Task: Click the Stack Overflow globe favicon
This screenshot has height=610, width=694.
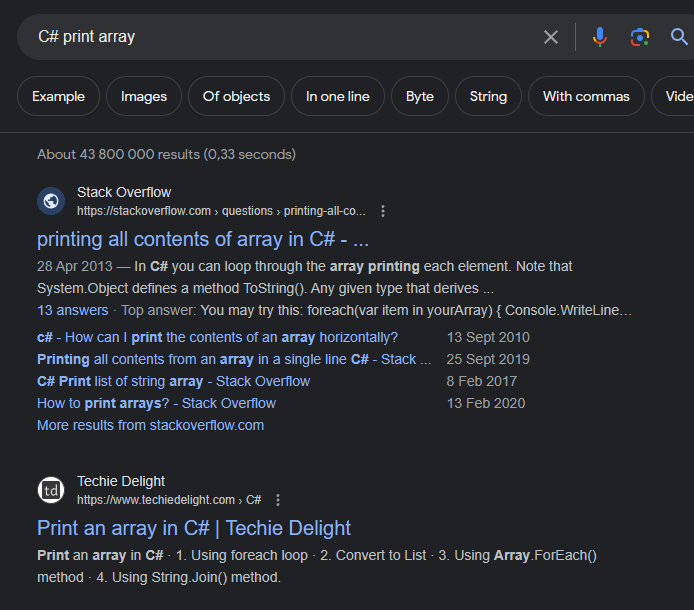Action: coord(51,201)
